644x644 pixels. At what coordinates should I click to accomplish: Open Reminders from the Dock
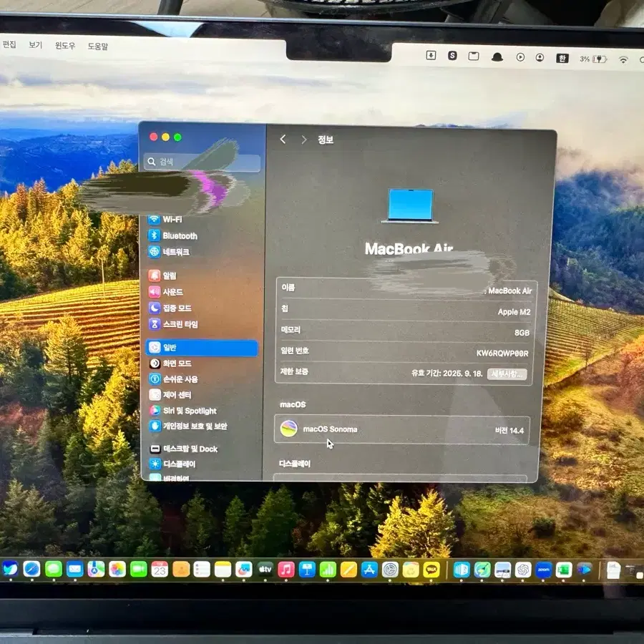point(202,570)
